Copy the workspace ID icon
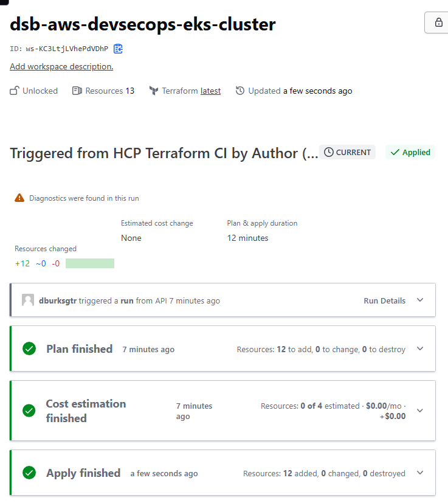 119,49
